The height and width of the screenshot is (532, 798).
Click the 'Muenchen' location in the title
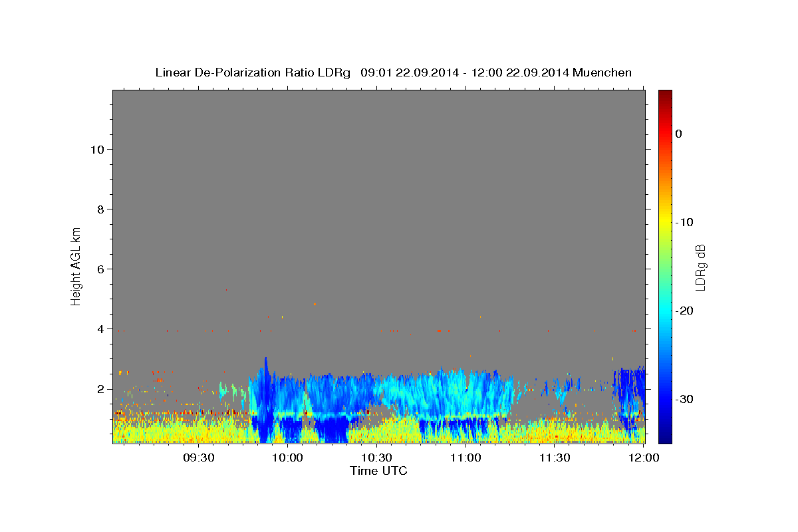point(602,72)
